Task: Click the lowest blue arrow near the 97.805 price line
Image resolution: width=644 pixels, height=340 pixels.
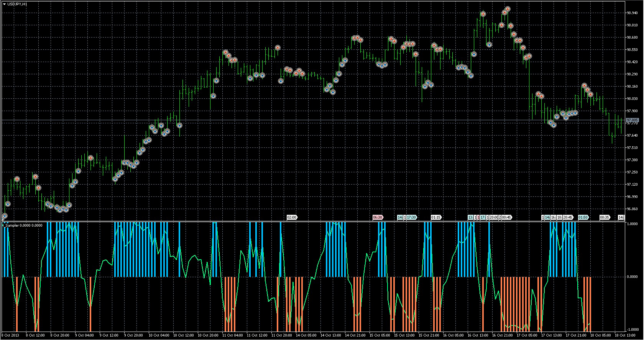Action: point(554,125)
